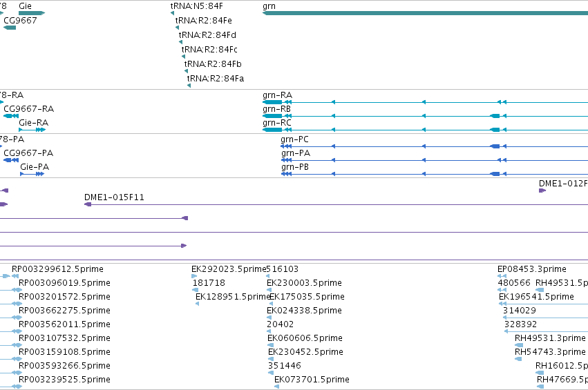Select RP003201572.5prime EST label
This screenshot has width=588, height=390.
point(64,297)
